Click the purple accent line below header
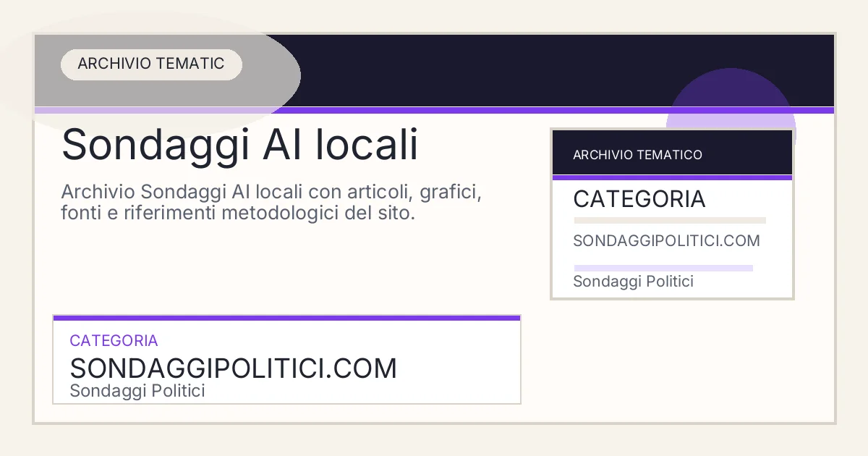868x456 pixels. 434,111
